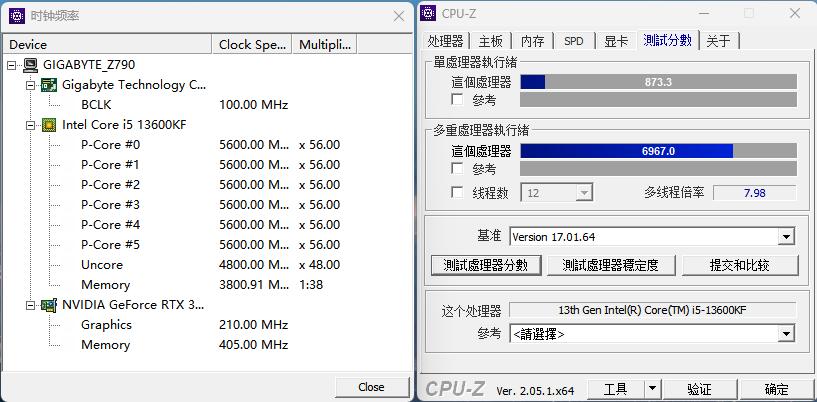Click the 測試處理器穩定度 stress button

(611, 266)
